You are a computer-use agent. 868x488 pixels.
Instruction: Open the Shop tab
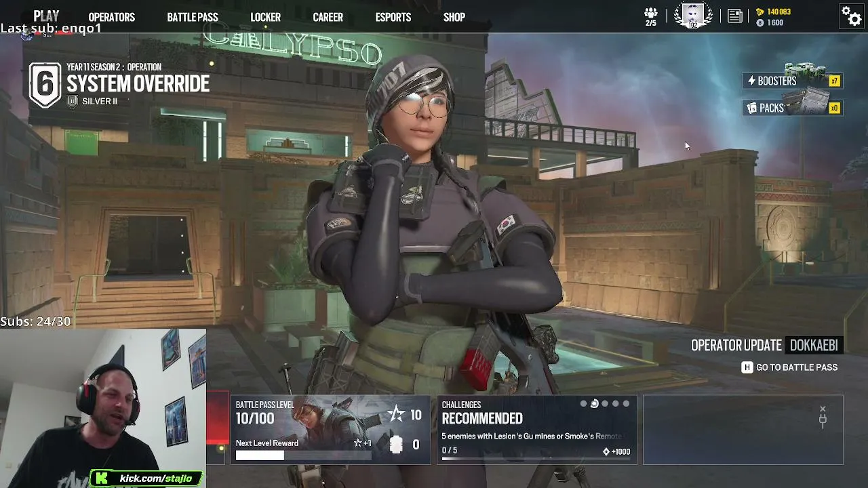point(454,17)
